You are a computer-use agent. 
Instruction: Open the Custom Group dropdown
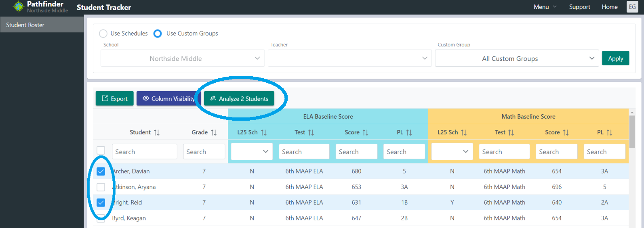(517, 59)
